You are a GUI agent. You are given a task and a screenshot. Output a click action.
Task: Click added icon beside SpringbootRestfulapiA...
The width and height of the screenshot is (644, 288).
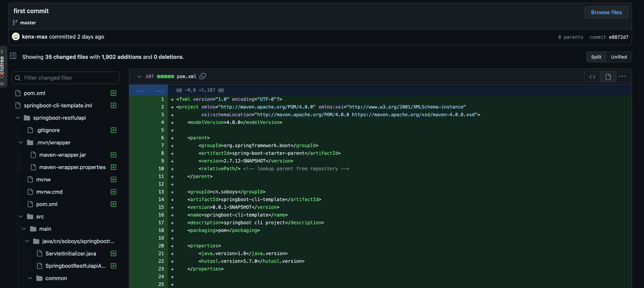(x=113, y=266)
